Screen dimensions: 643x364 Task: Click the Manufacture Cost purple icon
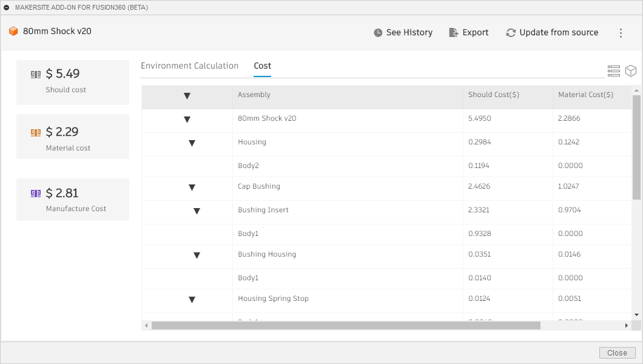coord(36,194)
